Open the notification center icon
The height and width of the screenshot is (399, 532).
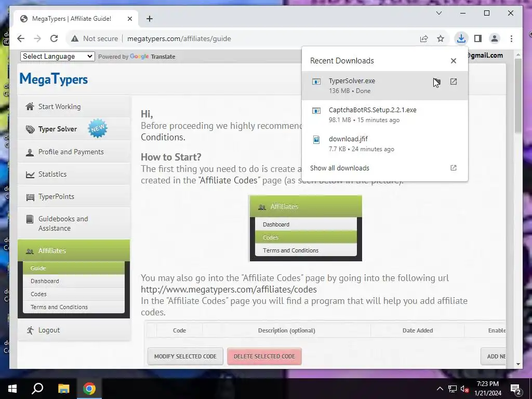[516, 389]
